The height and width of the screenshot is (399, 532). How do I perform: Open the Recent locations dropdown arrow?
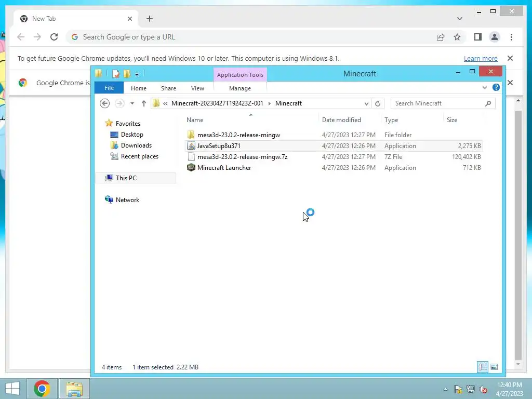[x=132, y=103]
